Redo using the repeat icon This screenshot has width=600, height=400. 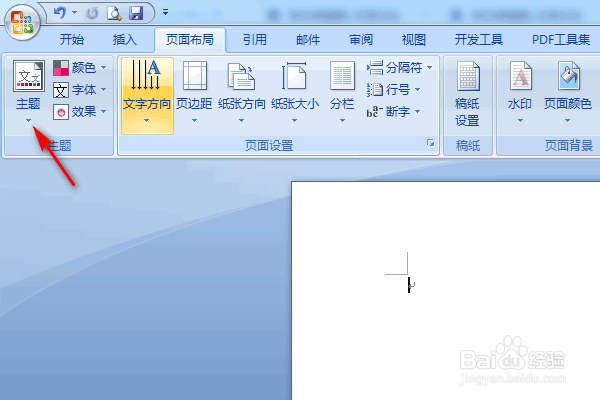pos(92,13)
